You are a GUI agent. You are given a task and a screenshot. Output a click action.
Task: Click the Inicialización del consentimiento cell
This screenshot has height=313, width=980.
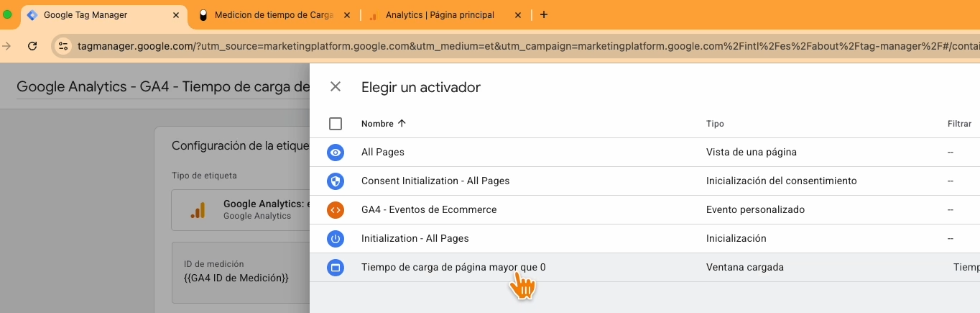pos(782,181)
